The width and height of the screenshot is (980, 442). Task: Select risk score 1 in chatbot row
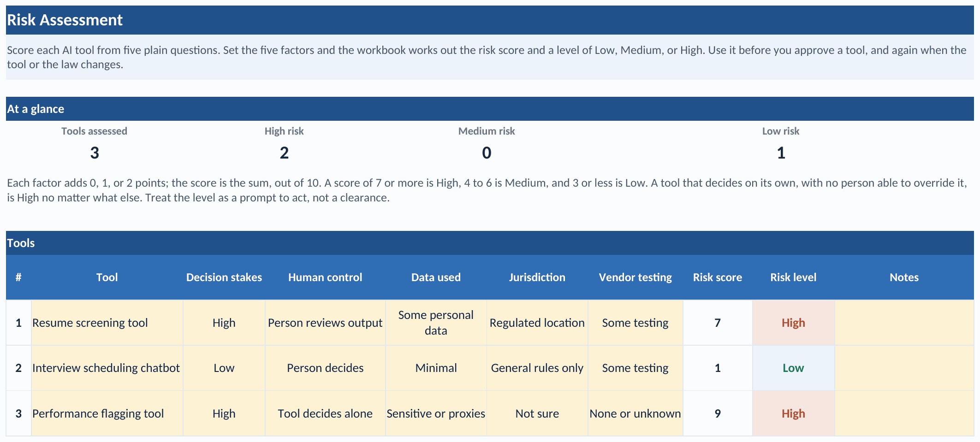point(718,368)
